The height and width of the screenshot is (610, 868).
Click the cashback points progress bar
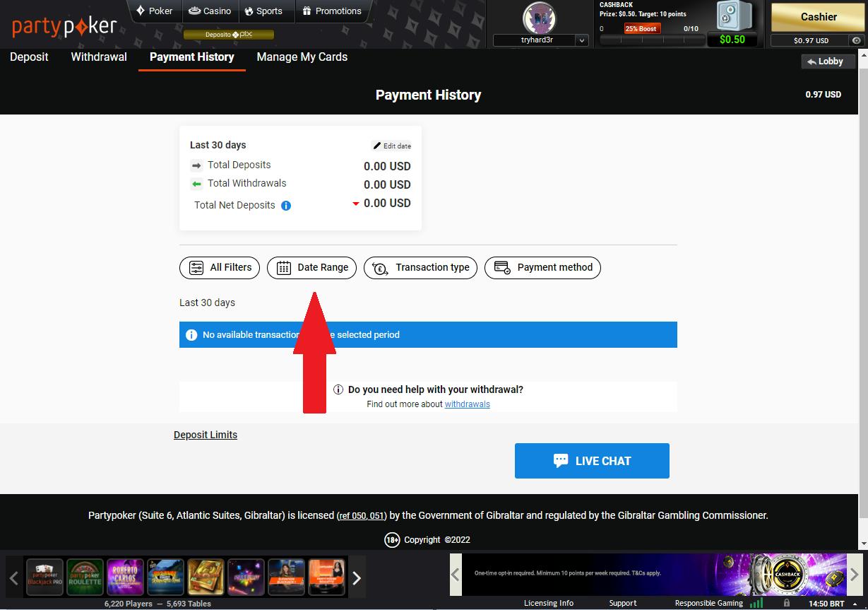[x=650, y=40]
